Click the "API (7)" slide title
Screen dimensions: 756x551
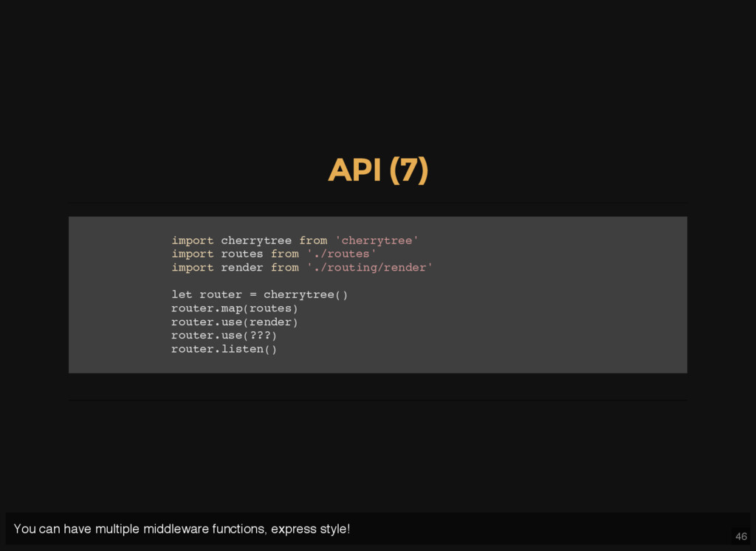coord(378,170)
